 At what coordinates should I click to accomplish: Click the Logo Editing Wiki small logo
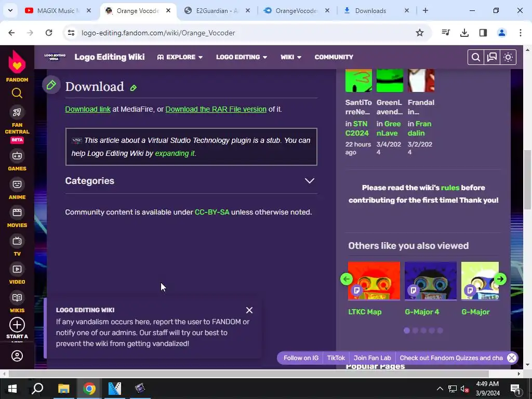(x=55, y=57)
